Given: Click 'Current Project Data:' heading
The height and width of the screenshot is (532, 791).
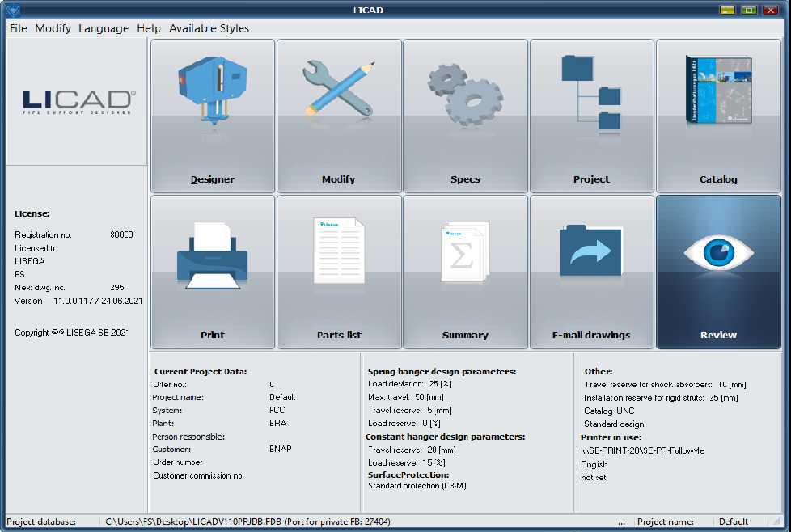Looking at the screenshot, I should click(201, 372).
